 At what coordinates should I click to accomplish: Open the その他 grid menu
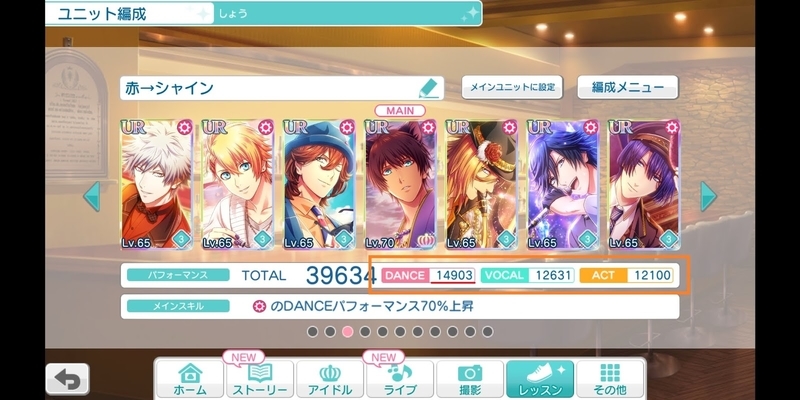(x=610, y=379)
